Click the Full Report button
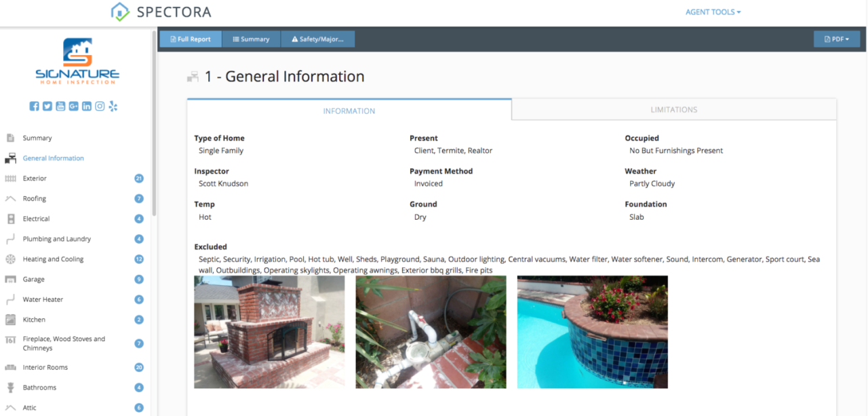868x416 pixels. click(x=191, y=39)
